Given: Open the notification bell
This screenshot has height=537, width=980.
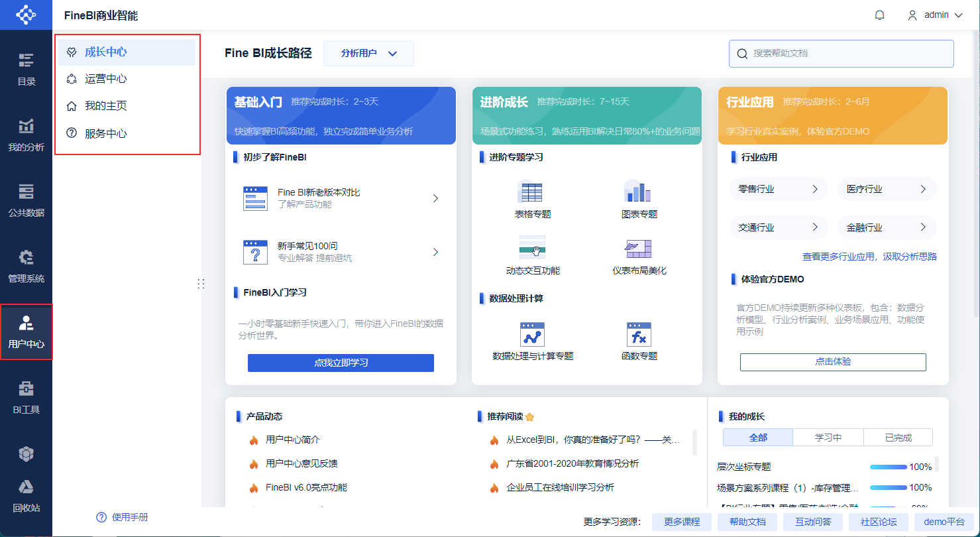Looking at the screenshot, I should tap(880, 15).
